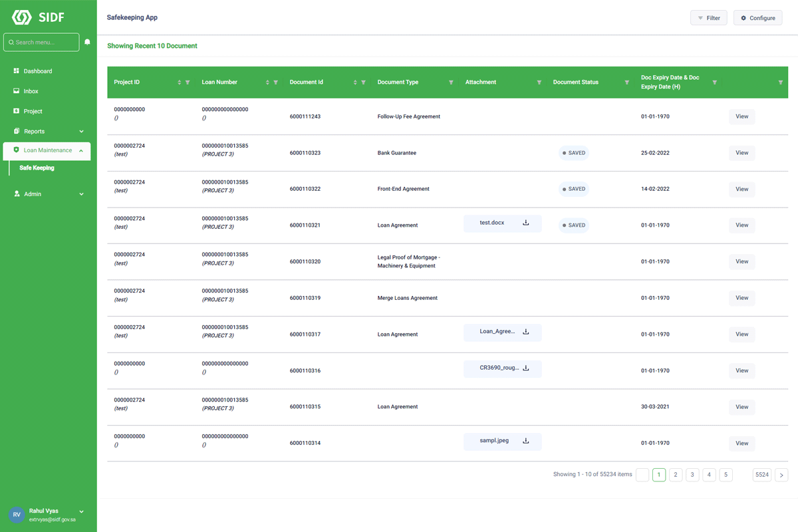Sort the Loan Number column
The image size is (798, 532).
tap(267, 82)
